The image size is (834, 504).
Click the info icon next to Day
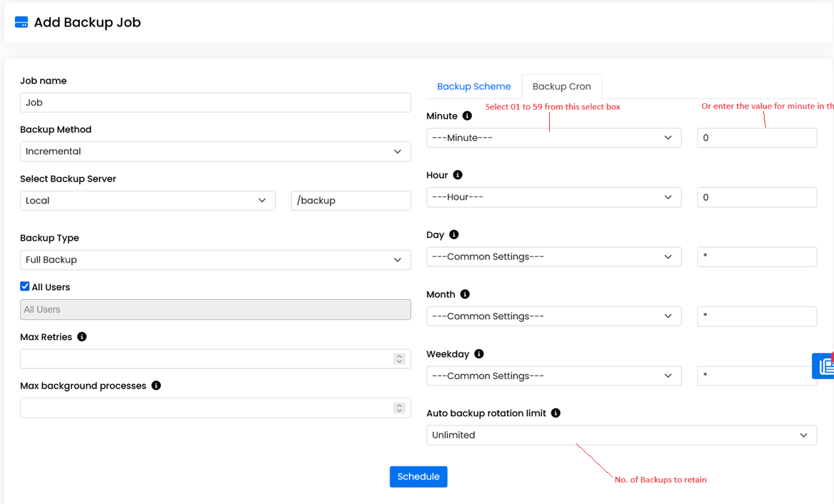(454, 235)
